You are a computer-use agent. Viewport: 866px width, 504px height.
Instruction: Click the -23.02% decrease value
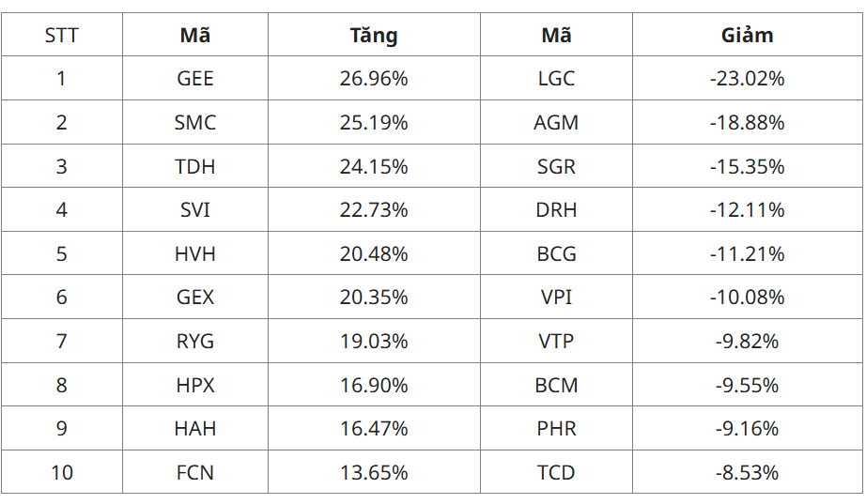[747, 79]
